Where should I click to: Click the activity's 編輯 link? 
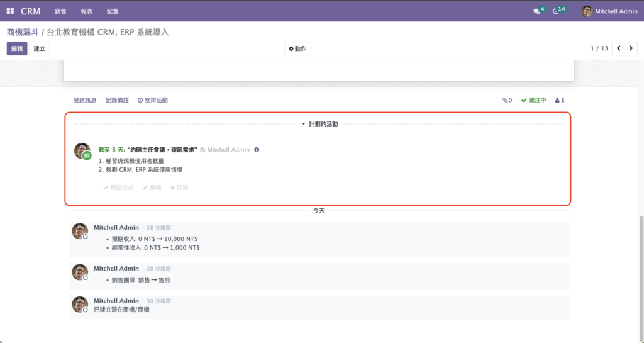[152, 188]
